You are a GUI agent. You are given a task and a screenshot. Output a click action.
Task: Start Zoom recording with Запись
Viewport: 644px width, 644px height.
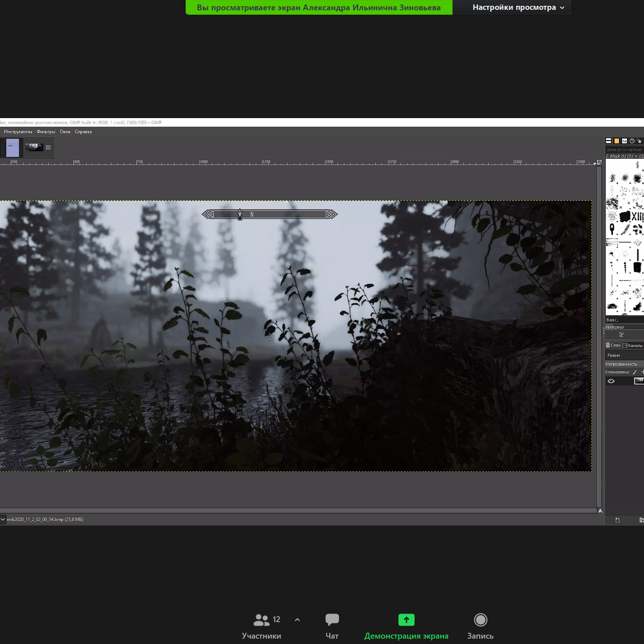(x=480, y=626)
